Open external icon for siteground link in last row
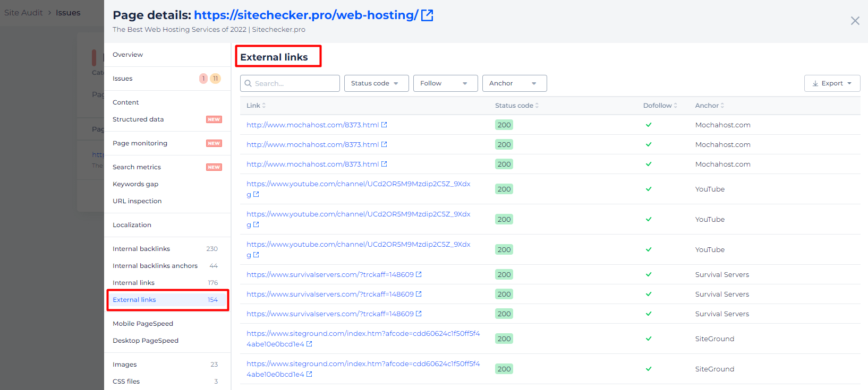This screenshot has width=868, height=390. (x=309, y=374)
